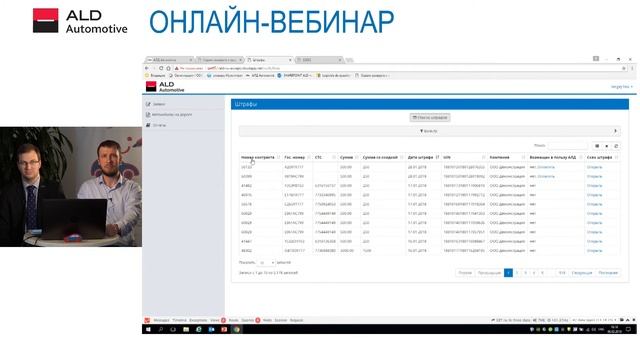
Task: Open Windows taskbar search
Action: pos(161,329)
